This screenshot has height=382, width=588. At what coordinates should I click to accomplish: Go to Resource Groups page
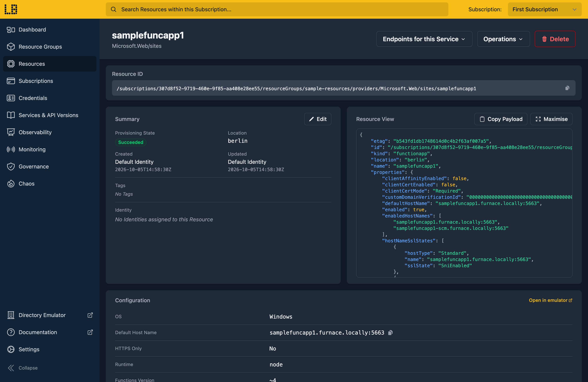(x=50, y=47)
